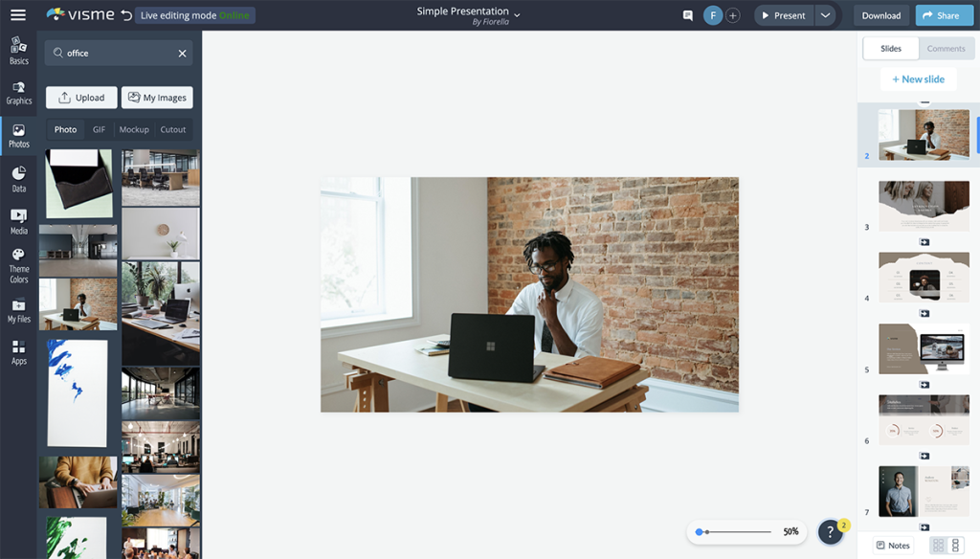The height and width of the screenshot is (559, 980).
Task: Click the New slide button
Action: point(918,78)
